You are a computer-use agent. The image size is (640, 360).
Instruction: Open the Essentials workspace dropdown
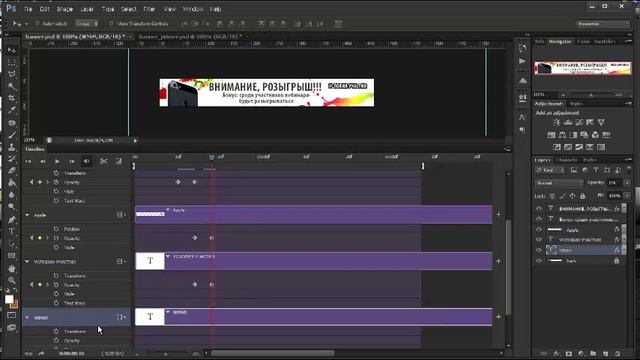click(x=603, y=24)
